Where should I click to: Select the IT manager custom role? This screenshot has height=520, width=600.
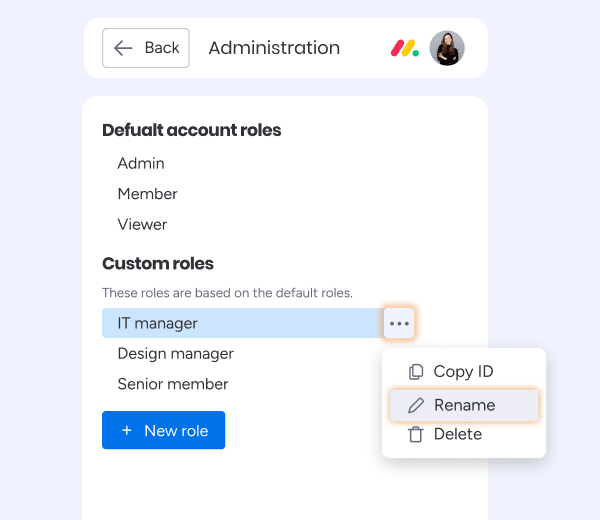[243, 323]
